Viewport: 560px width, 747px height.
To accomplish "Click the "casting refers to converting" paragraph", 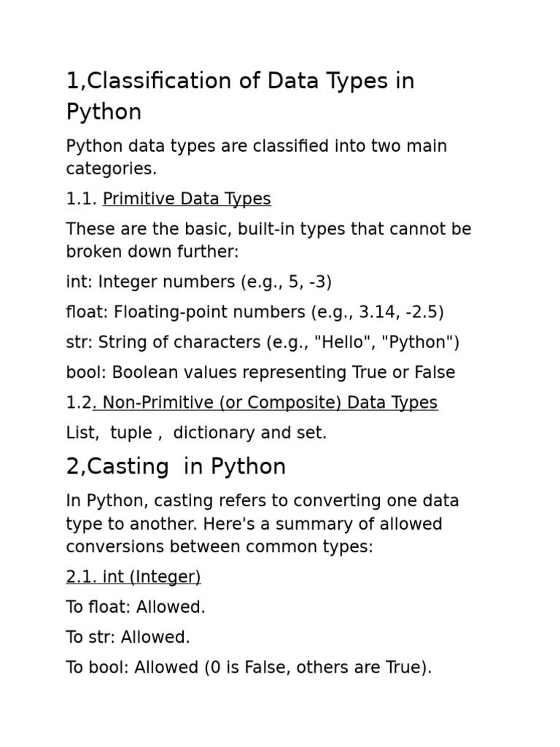I will 262,525.
